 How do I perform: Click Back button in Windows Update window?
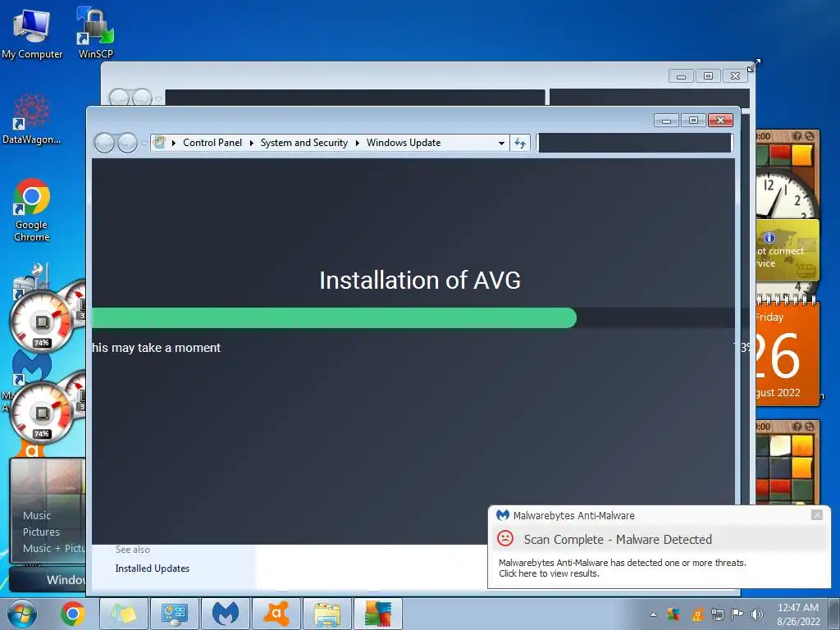pos(105,143)
